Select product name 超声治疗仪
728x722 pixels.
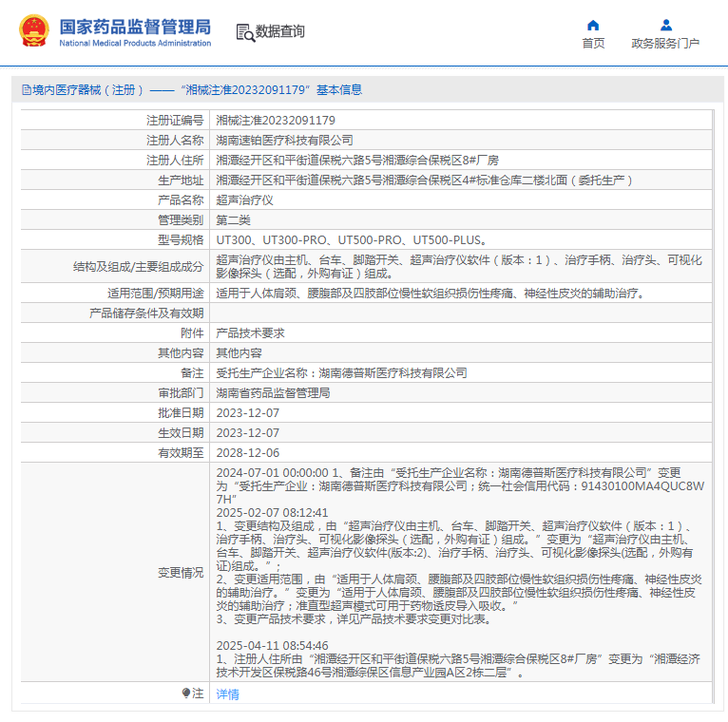[244, 200]
